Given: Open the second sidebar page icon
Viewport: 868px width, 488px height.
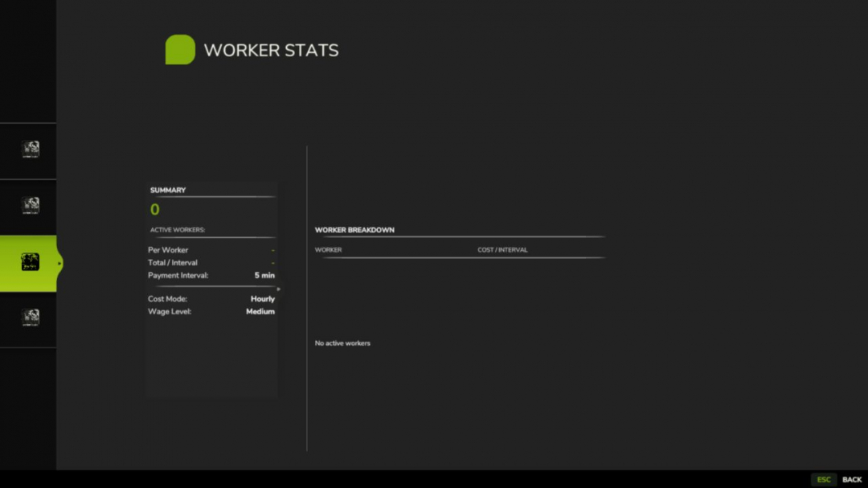Looking at the screenshot, I should click(30, 207).
